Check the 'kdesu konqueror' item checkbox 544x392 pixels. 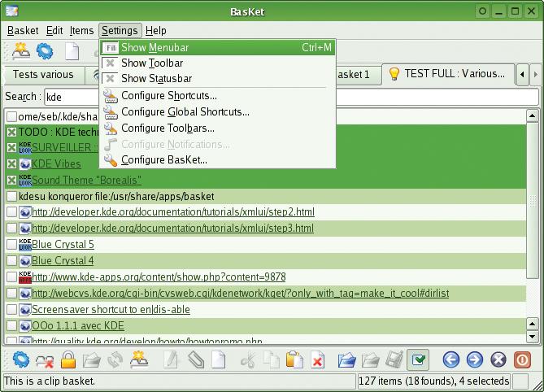point(12,196)
